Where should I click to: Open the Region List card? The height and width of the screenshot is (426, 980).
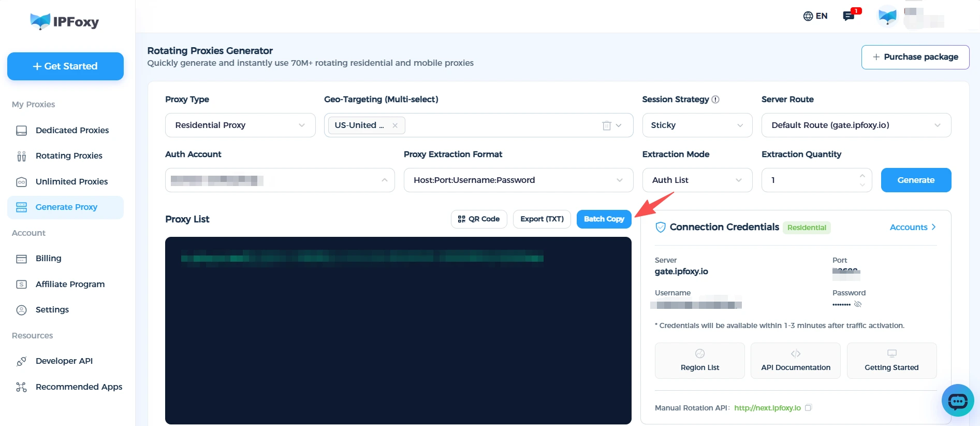click(700, 361)
